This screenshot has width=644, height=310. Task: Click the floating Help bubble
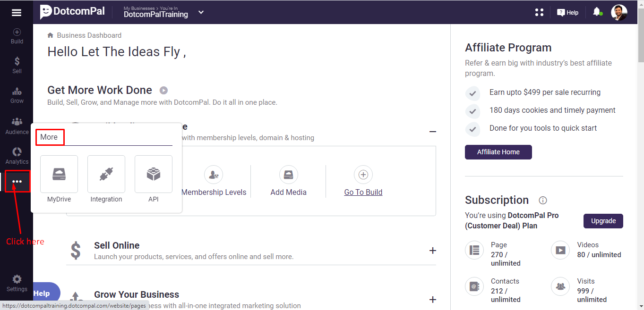[46, 293]
